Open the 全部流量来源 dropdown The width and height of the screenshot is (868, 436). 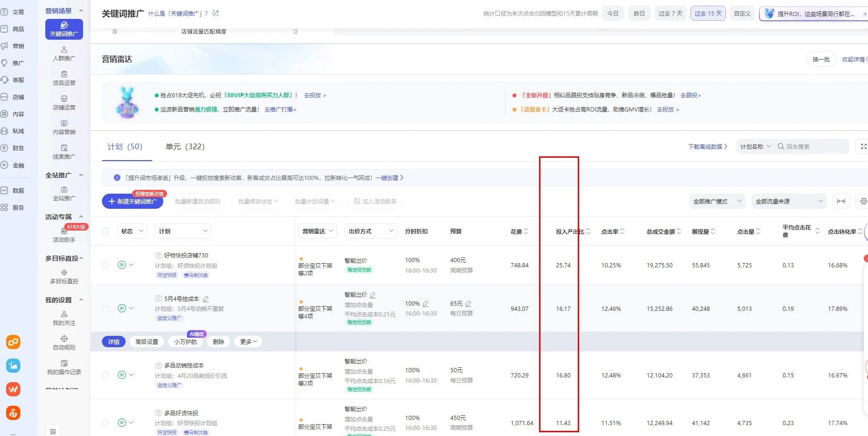coord(789,201)
